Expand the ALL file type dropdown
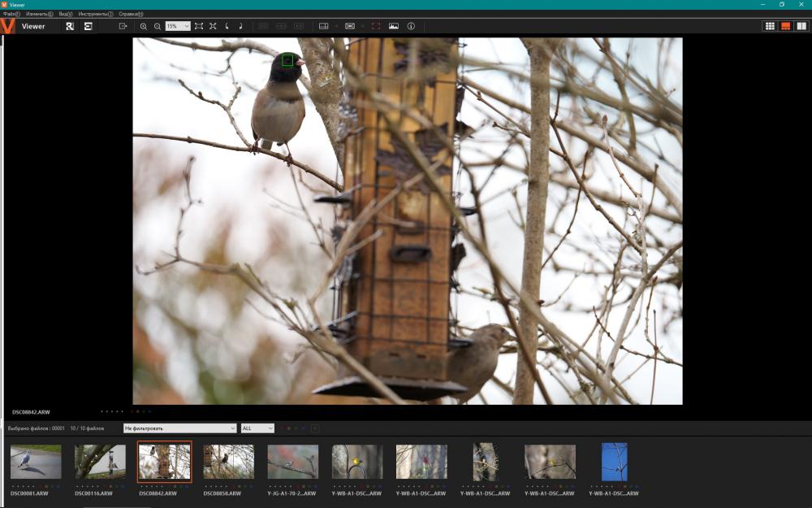This screenshot has height=508, width=812. [257, 428]
